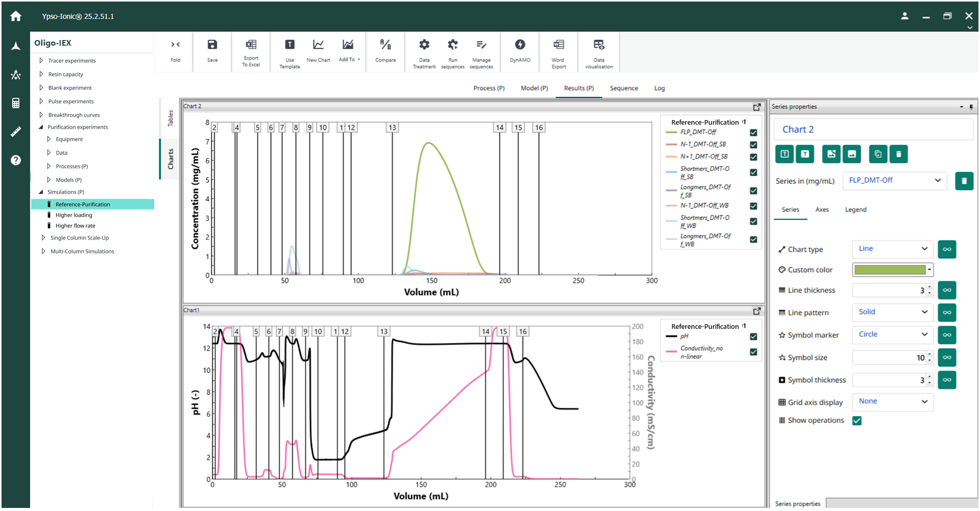Click the Fold button in the toolbar
Viewport: 980px width, 511px height.
click(175, 51)
